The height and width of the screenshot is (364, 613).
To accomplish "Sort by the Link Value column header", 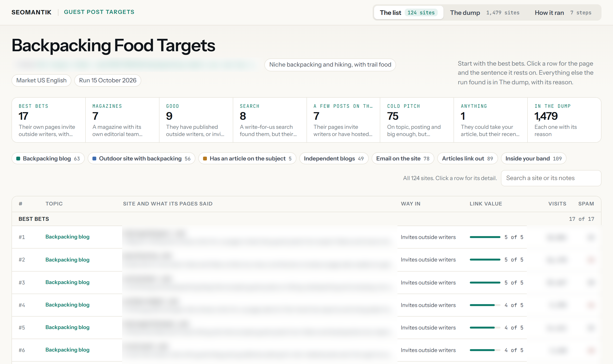I will pyautogui.click(x=486, y=204).
